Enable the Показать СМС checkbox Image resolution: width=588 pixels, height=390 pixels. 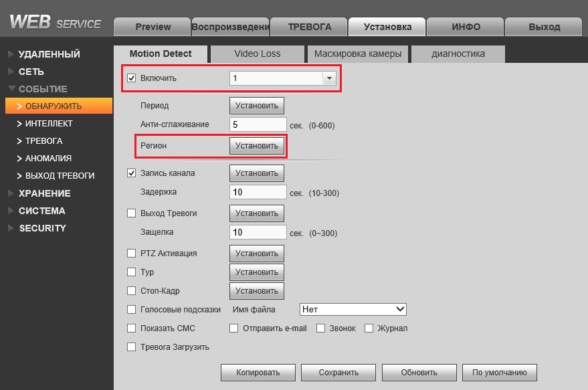coord(131,328)
